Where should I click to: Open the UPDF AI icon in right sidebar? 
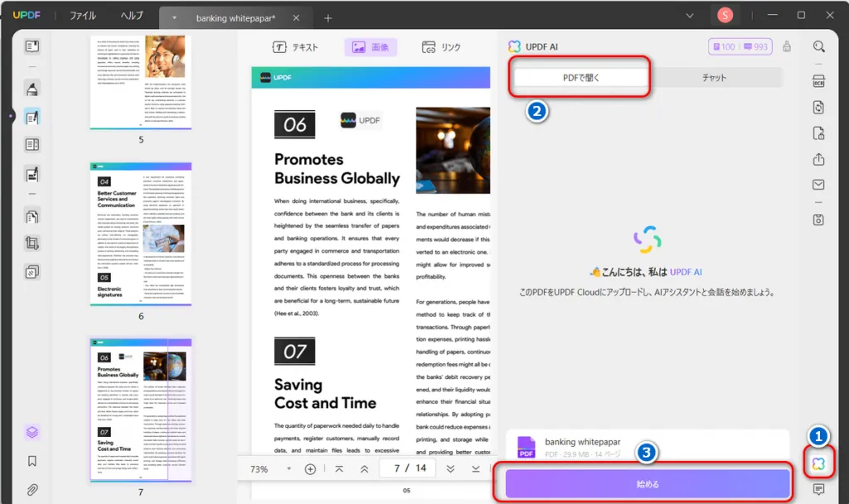[x=818, y=463]
